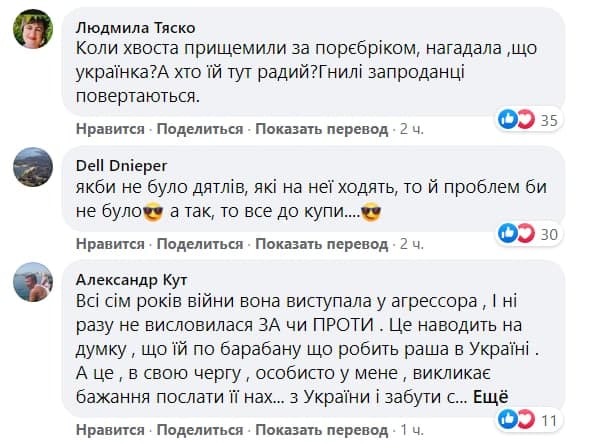This screenshot has height=443, width=611.
Task: Share Людмила Тяско's comment via Поделиться
Action: [x=199, y=130]
